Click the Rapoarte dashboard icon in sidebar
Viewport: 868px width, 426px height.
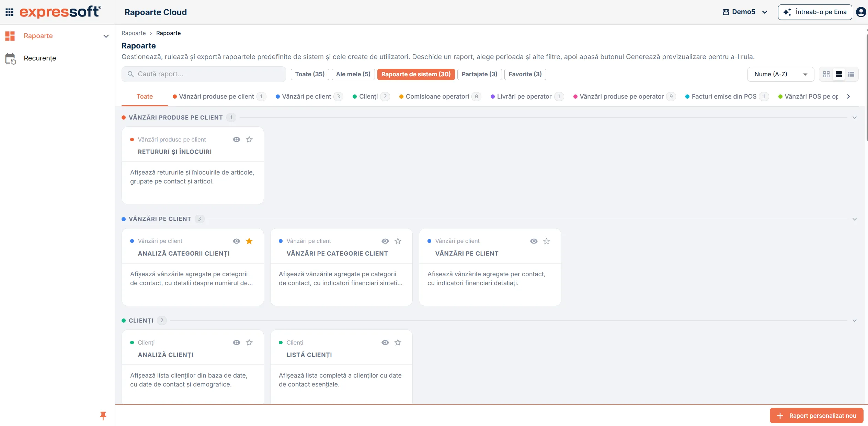pyautogui.click(x=10, y=36)
